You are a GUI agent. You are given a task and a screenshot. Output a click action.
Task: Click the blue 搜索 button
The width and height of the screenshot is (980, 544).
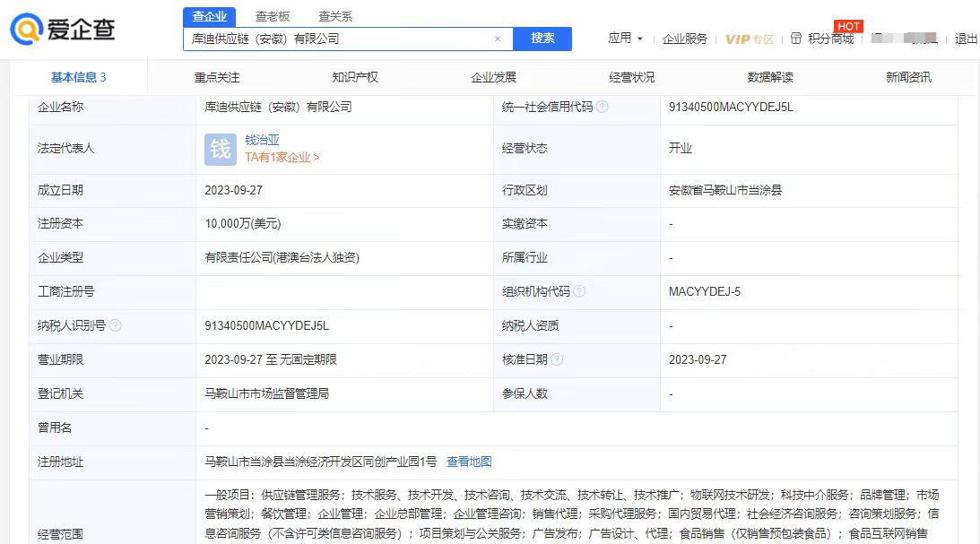coord(542,39)
